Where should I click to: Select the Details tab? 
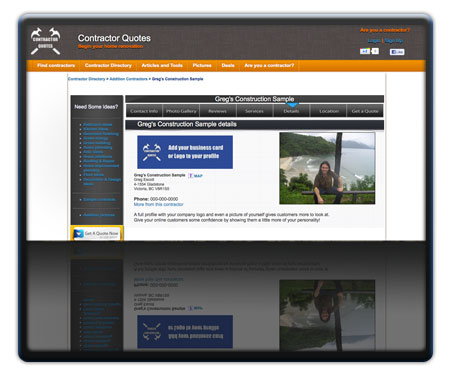tap(291, 111)
